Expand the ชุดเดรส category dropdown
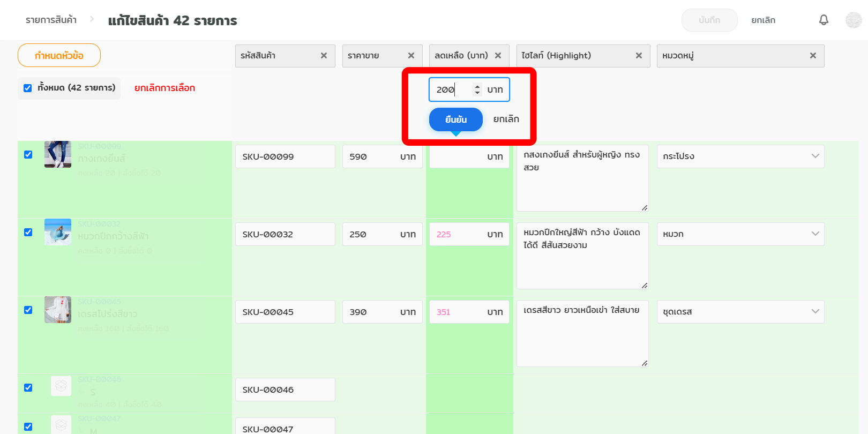Viewport: 868px width, 434px height. point(740,312)
